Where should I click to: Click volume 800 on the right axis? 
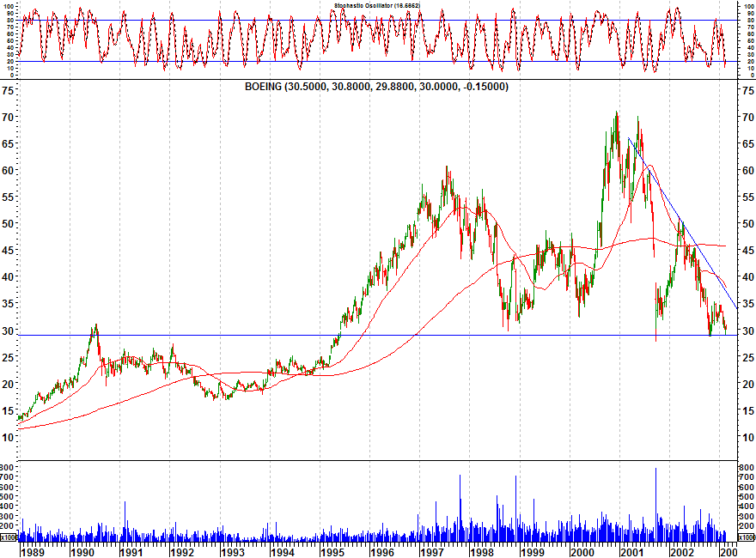(x=747, y=467)
